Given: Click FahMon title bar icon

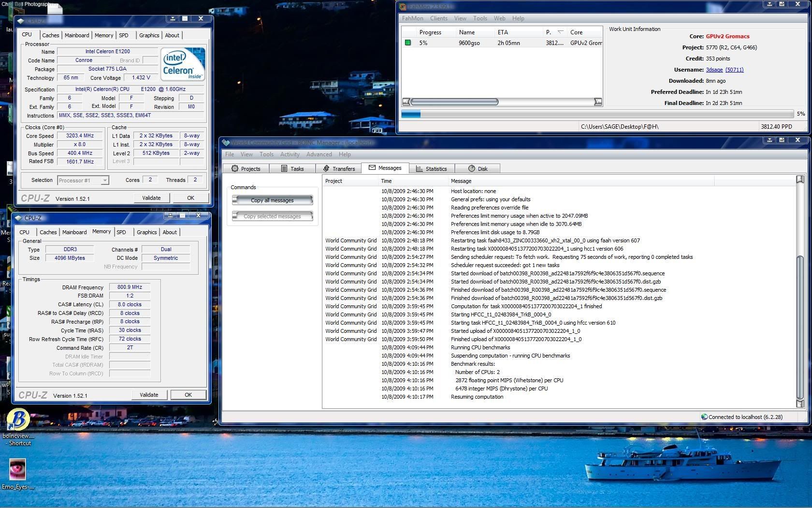Looking at the screenshot, I should coord(403,6).
